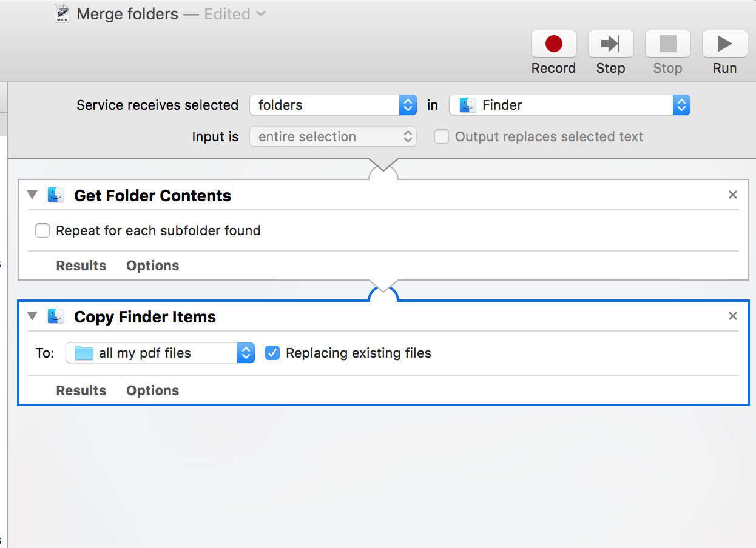Click the blue folder icon for all my pdf files
The image size is (756, 548).
pyautogui.click(x=84, y=352)
